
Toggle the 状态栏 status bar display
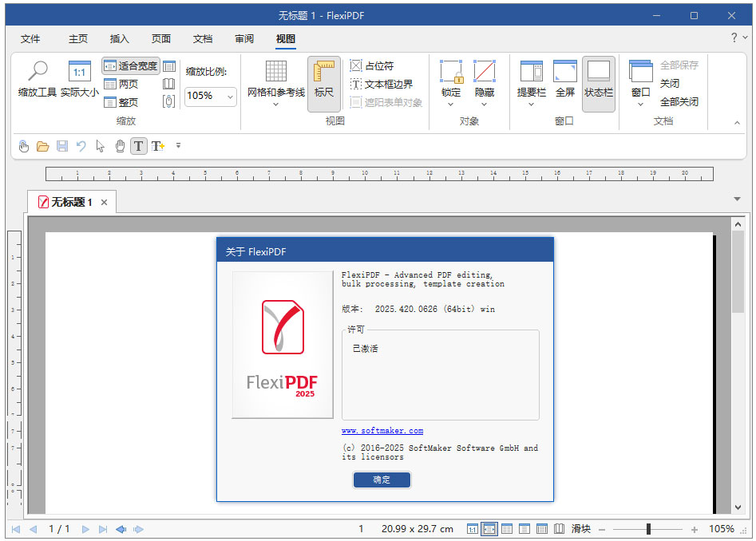pos(599,85)
